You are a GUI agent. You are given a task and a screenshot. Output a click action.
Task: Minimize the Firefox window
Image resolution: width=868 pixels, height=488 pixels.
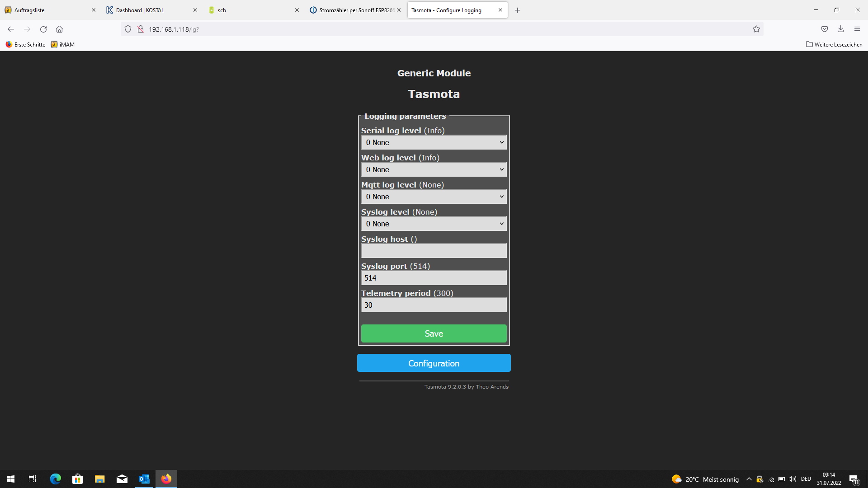(x=816, y=10)
